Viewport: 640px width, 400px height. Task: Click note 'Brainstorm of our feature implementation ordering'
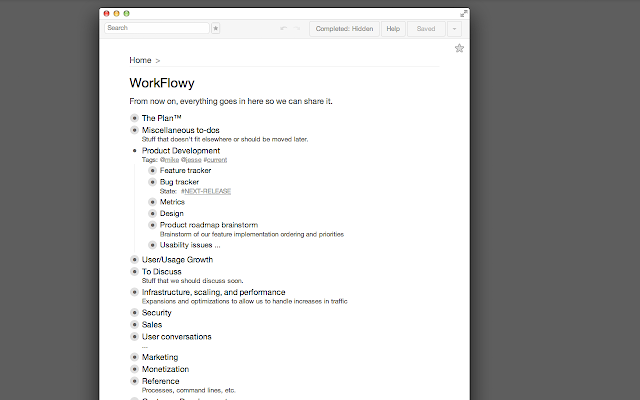pyautogui.click(x=252, y=234)
